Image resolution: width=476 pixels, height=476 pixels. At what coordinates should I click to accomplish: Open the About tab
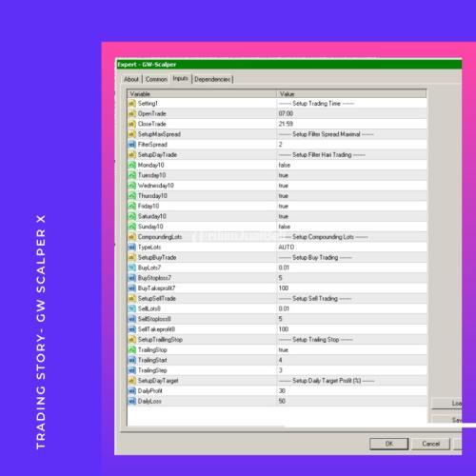point(131,79)
